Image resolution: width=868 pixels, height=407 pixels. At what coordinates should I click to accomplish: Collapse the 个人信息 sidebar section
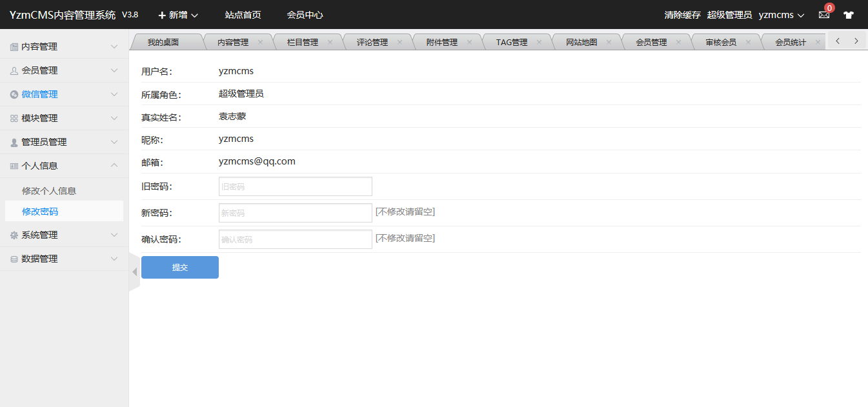[65, 166]
